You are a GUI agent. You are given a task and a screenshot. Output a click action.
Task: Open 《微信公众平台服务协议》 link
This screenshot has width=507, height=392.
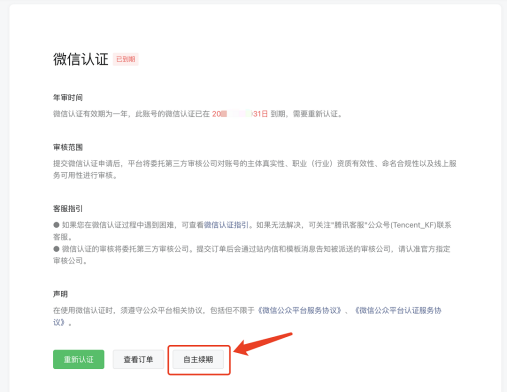(299, 311)
